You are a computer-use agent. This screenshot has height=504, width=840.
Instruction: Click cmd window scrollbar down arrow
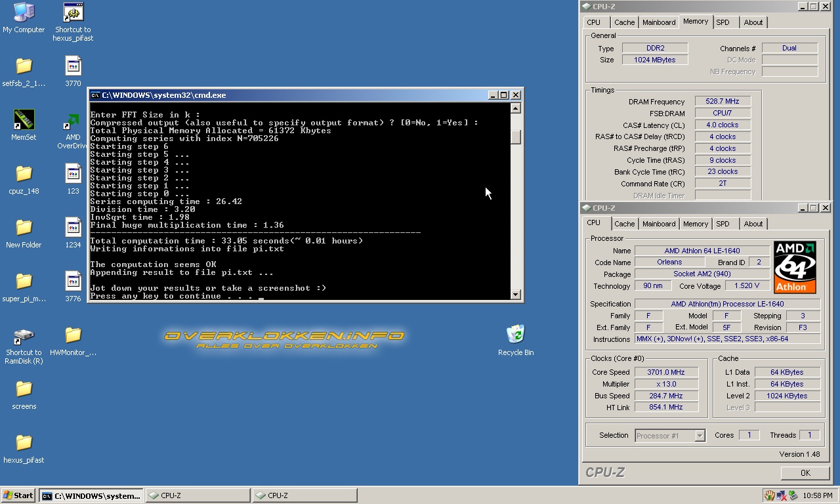[x=516, y=295]
